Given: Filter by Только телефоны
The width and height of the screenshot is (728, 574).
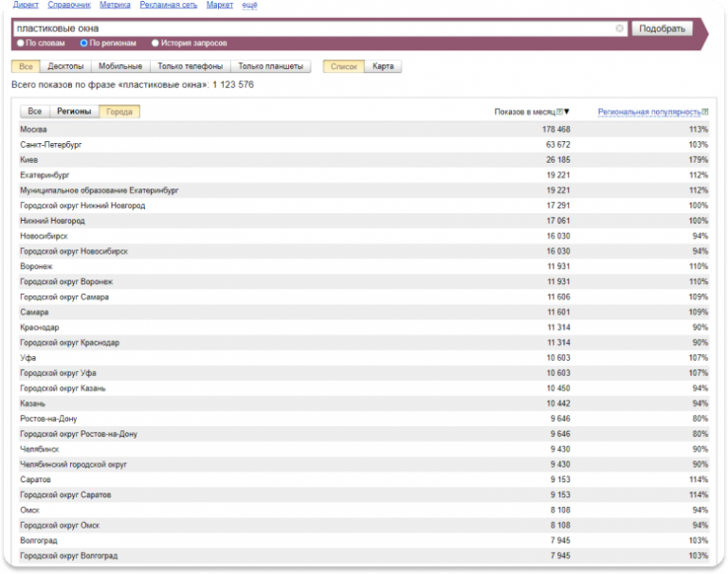Looking at the screenshot, I should tap(191, 66).
